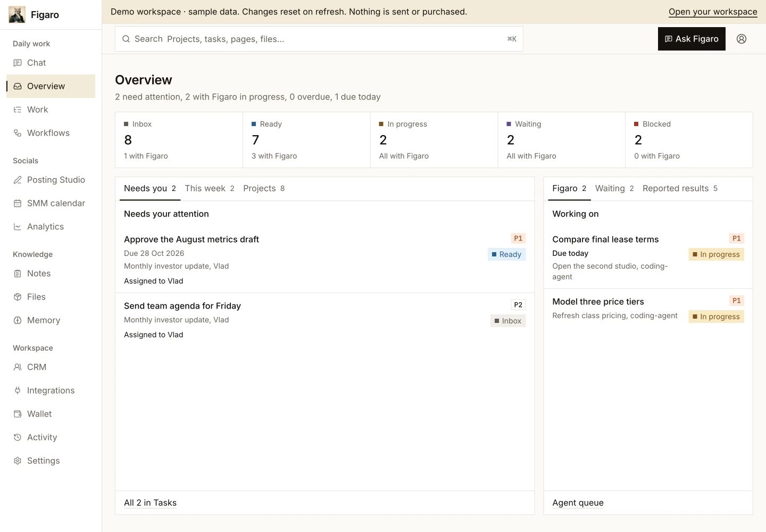Open task Send team agenda for Friday
Viewport: 766px width, 532px height.
click(x=182, y=306)
